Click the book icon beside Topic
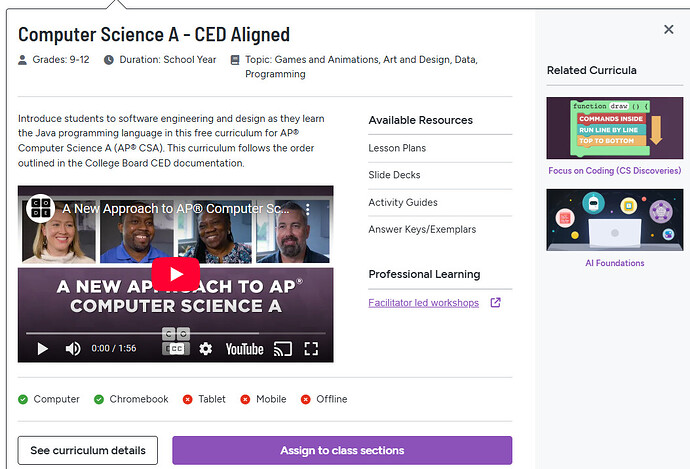690x469 pixels. coord(235,60)
